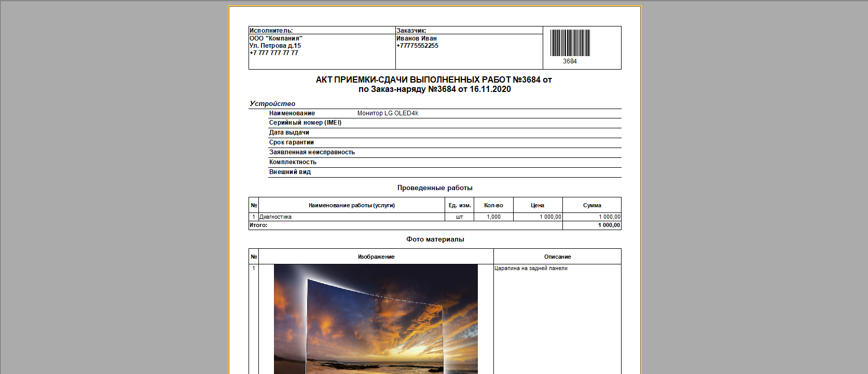
Task: Click the 'Описание' column header
Action: point(557,257)
